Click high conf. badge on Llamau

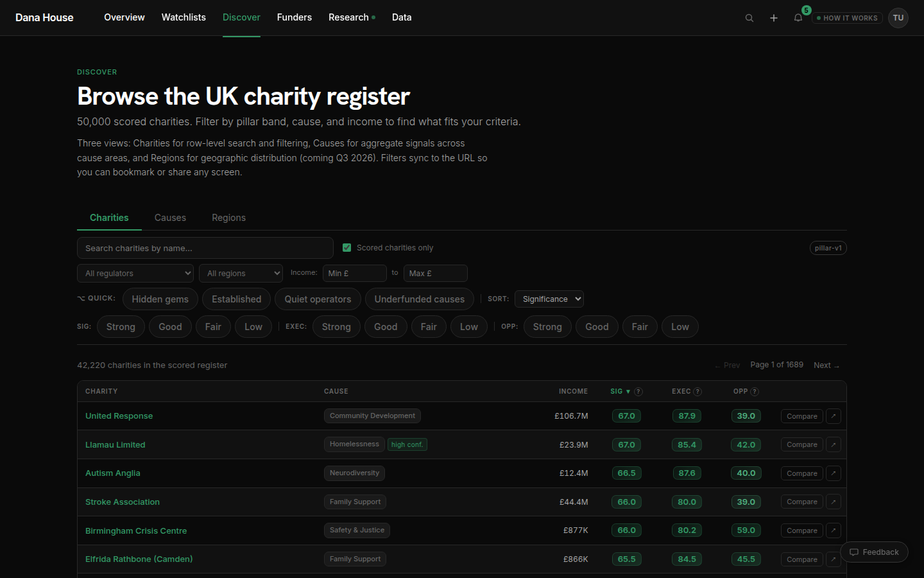click(407, 444)
